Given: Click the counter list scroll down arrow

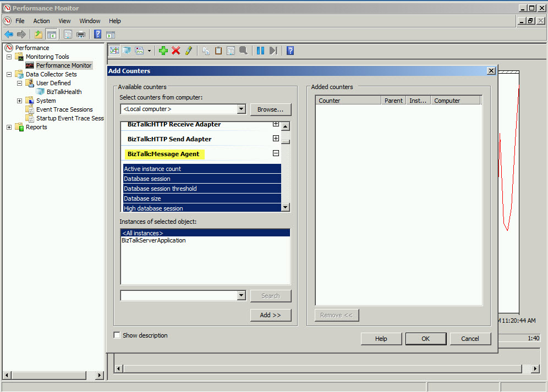Looking at the screenshot, I should point(286,207).
